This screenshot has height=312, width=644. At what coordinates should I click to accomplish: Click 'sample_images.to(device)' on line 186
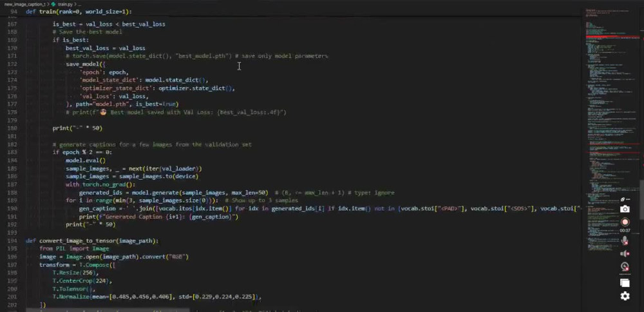click(158, 177)
